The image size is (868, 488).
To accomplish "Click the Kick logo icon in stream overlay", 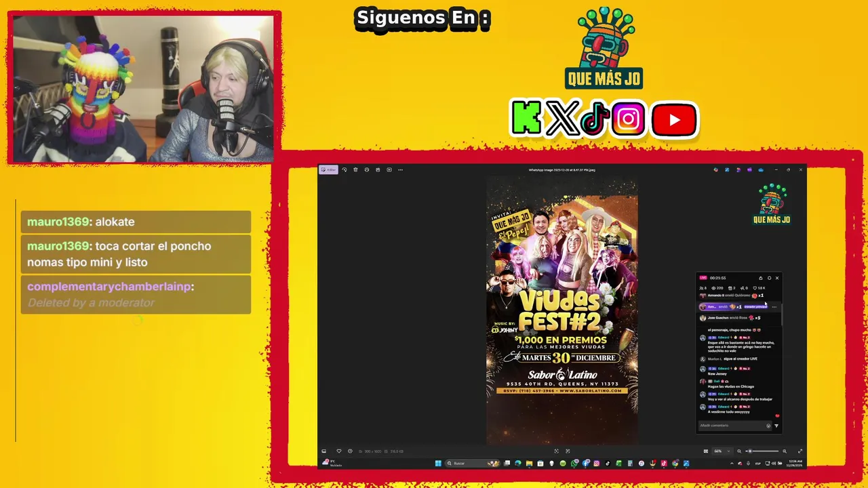I will pyautogui.click(x=526, y=119).
